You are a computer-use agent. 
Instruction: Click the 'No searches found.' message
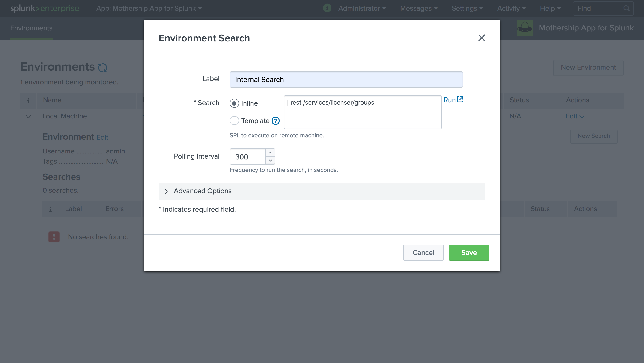pyautogui.click(x=98, y=237)
